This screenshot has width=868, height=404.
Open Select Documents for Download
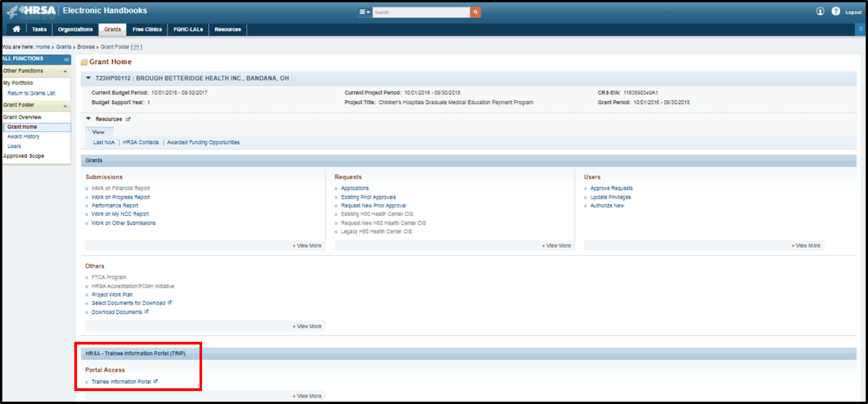pos(128,303)
